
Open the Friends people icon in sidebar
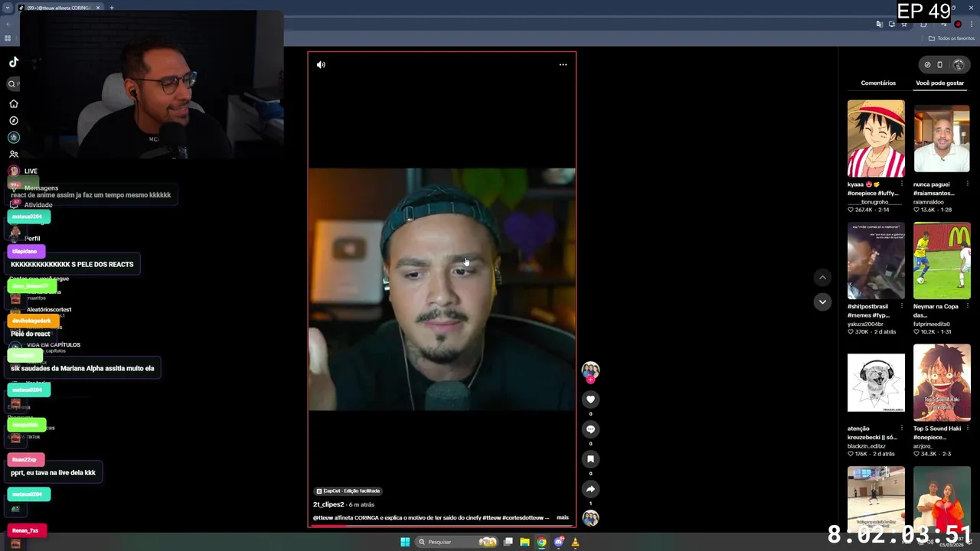pos(14,155)
